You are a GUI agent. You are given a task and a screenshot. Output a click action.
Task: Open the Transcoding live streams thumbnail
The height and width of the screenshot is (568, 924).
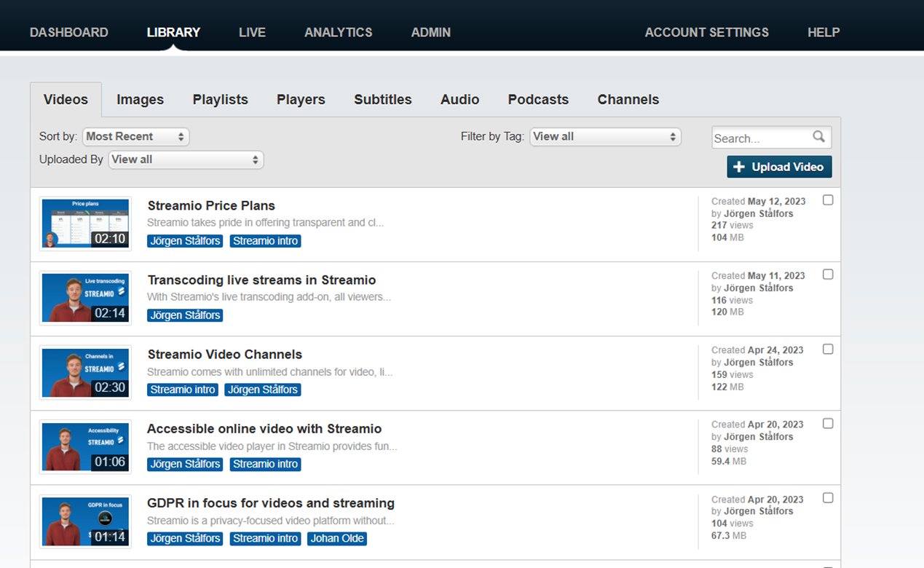(x=85, y=298)
